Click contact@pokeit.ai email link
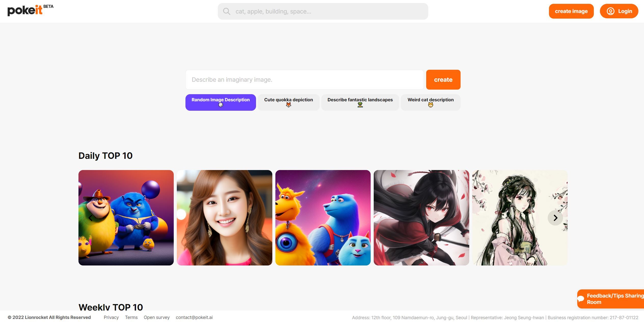The image size is (644, 323). click(194, 317)
